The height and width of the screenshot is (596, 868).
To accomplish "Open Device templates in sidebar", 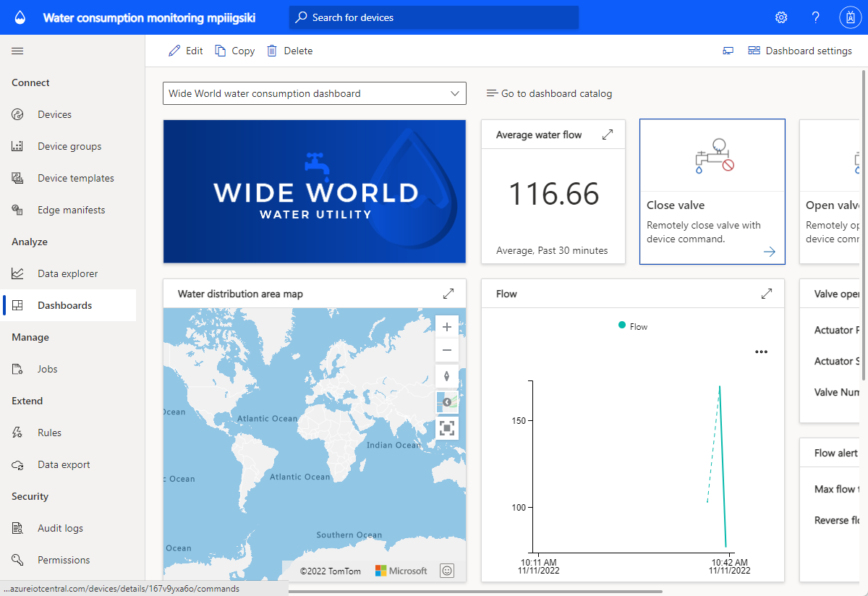I will click(68, 178).
